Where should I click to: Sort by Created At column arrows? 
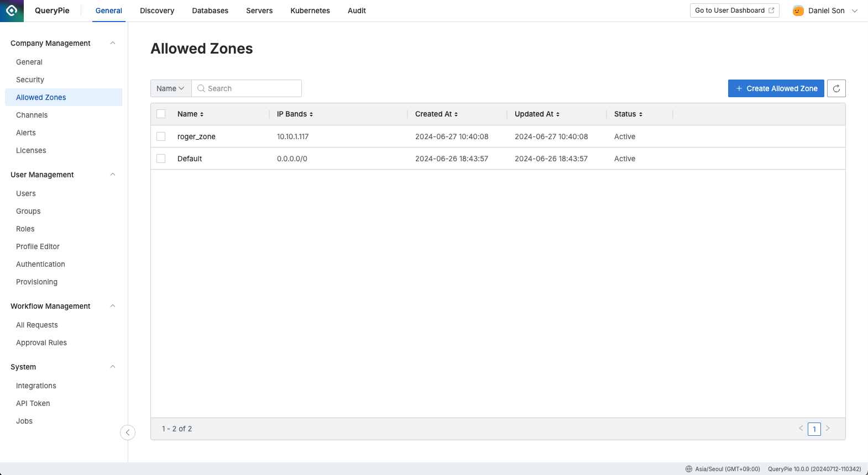tap(456, 114)
